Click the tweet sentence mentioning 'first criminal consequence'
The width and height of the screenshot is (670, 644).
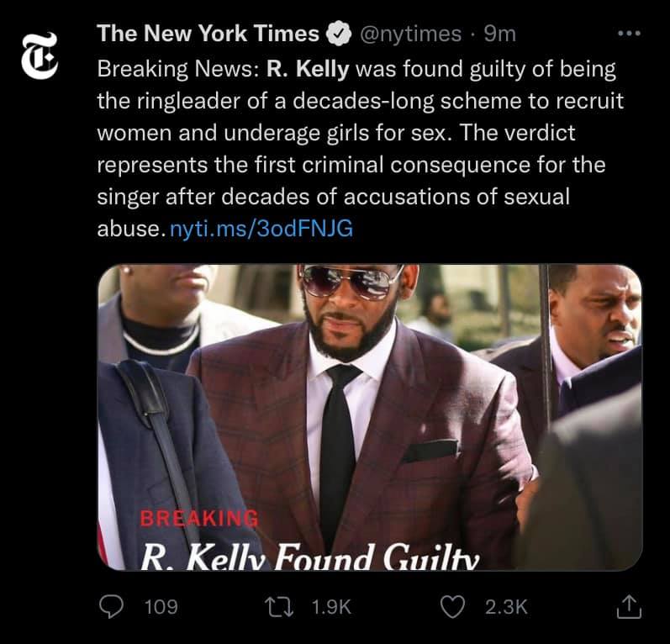(351, 165)
